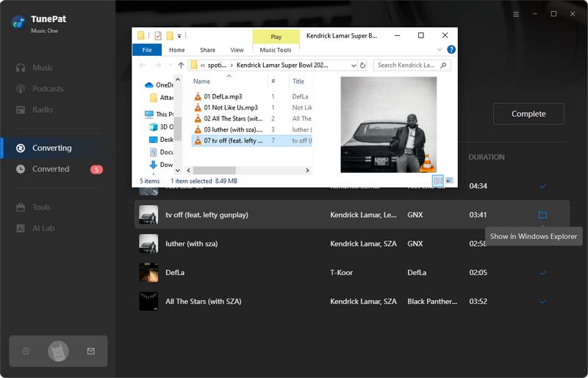Open the View tab in Explorer
Viewport: 588px width, 378px height.
237,50
